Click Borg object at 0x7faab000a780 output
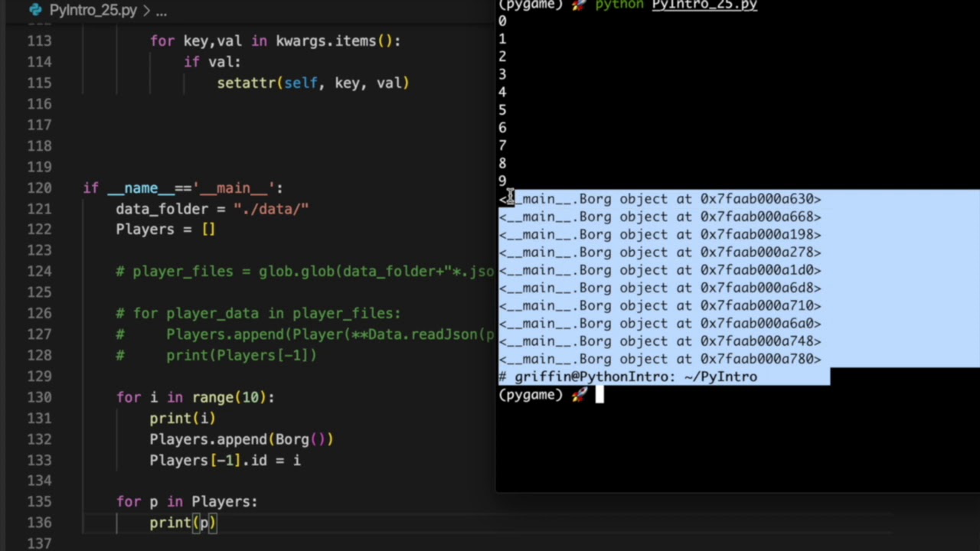The height and width of the screenshot is (551, 980). pos(660,359)
